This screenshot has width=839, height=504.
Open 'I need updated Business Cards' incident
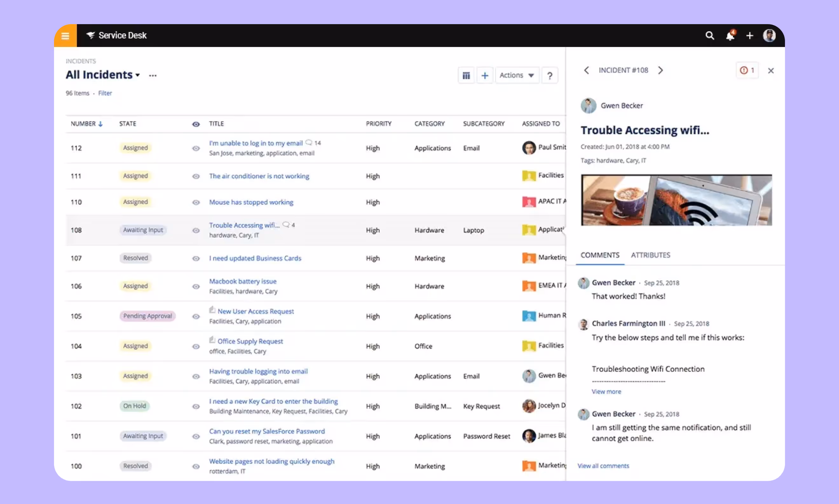coord(255,258)
